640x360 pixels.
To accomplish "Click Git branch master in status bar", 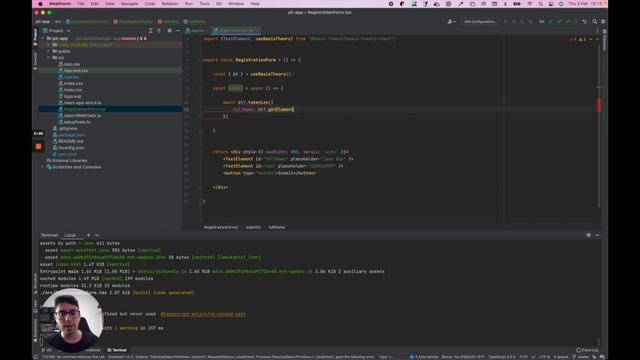I will pyautogui.click(x=581, y=357).
